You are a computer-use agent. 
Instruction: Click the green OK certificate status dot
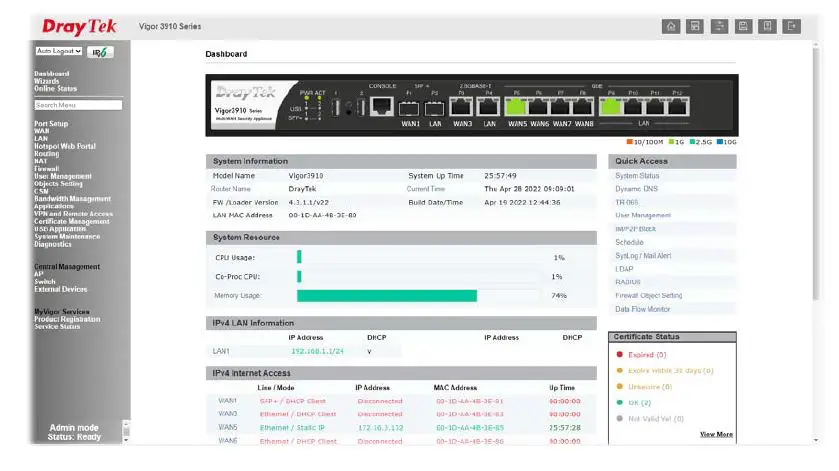(x=620, y=402)
